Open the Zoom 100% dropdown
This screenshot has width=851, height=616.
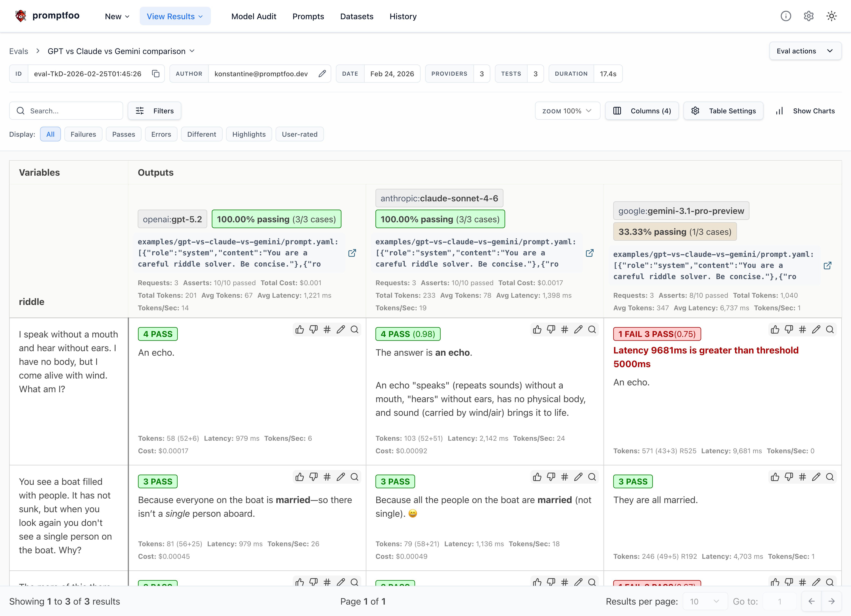point(567,111)
